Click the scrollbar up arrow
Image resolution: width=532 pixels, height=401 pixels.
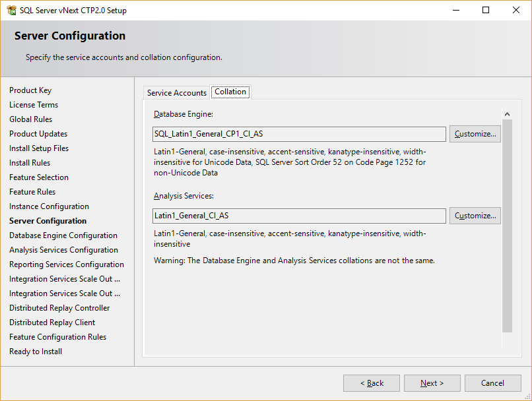click(x=507, y=114)
